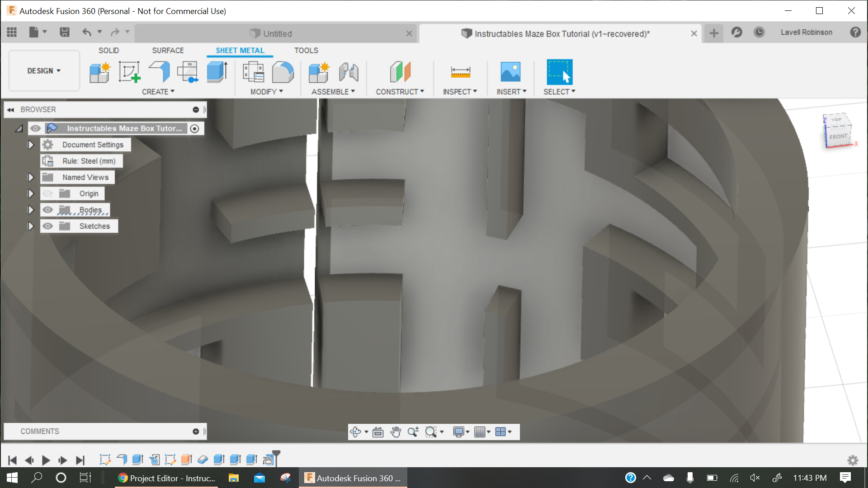Open the INSPECT dropdown menu
The width and height of the screenshot is (868, 488).
point(460,92)
